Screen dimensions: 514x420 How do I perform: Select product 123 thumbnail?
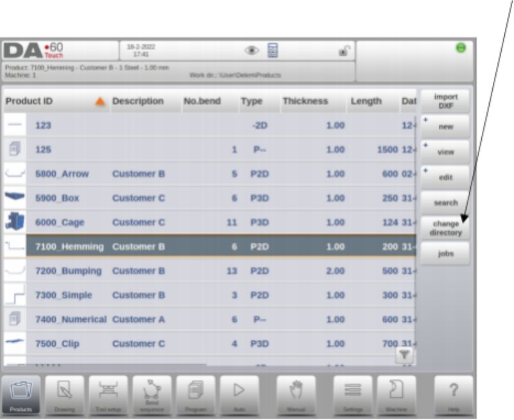[x=15, y=125]
